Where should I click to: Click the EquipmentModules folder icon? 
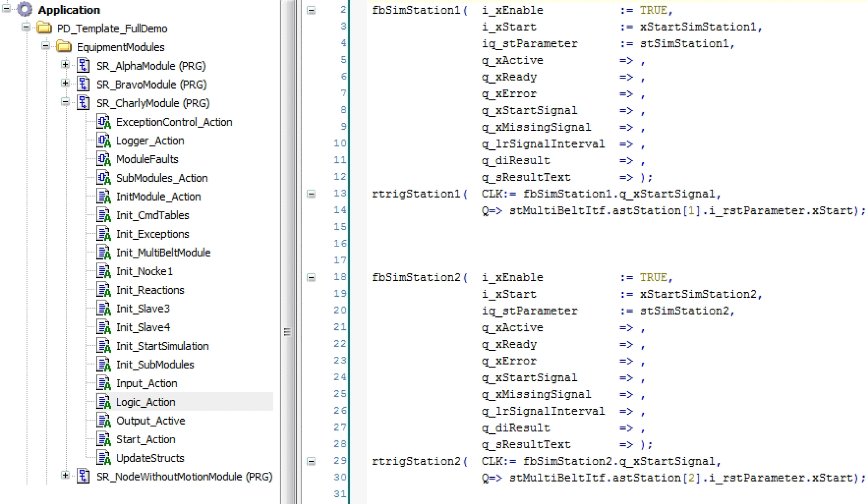click(x=64, y=46)
